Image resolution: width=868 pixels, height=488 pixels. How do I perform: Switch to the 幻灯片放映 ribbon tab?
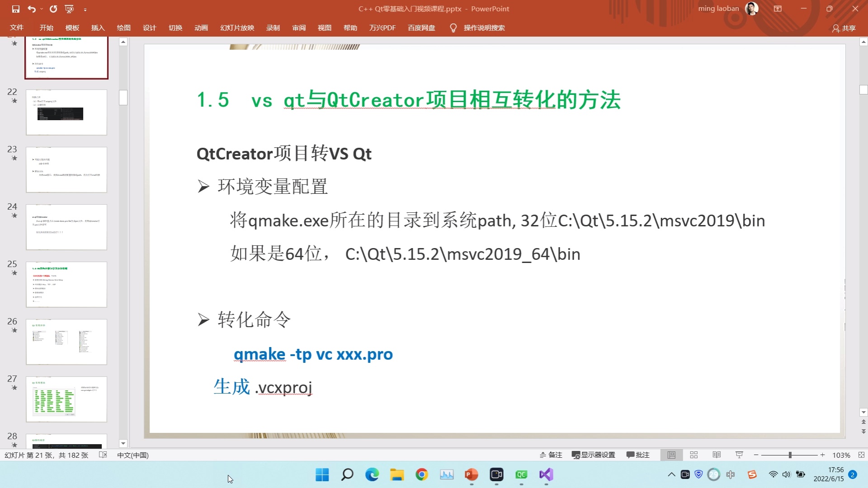pyautogui.click(x=237, y=28)
